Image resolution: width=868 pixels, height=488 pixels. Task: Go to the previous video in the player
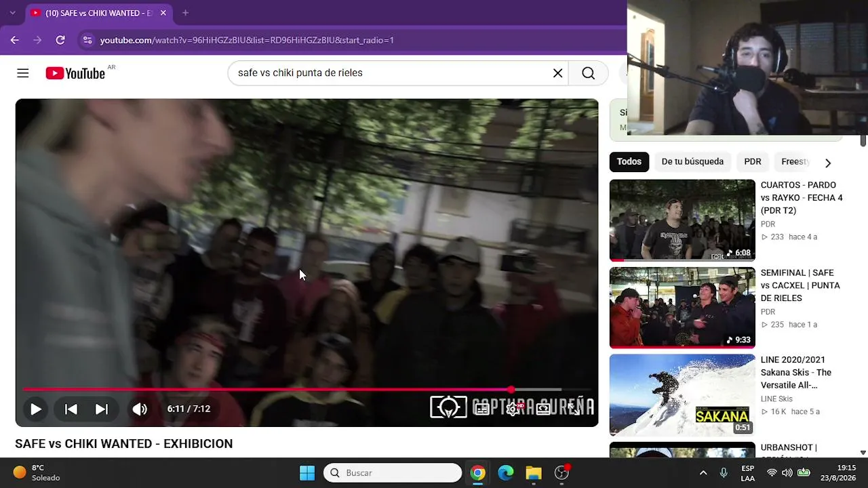point(71,409)
